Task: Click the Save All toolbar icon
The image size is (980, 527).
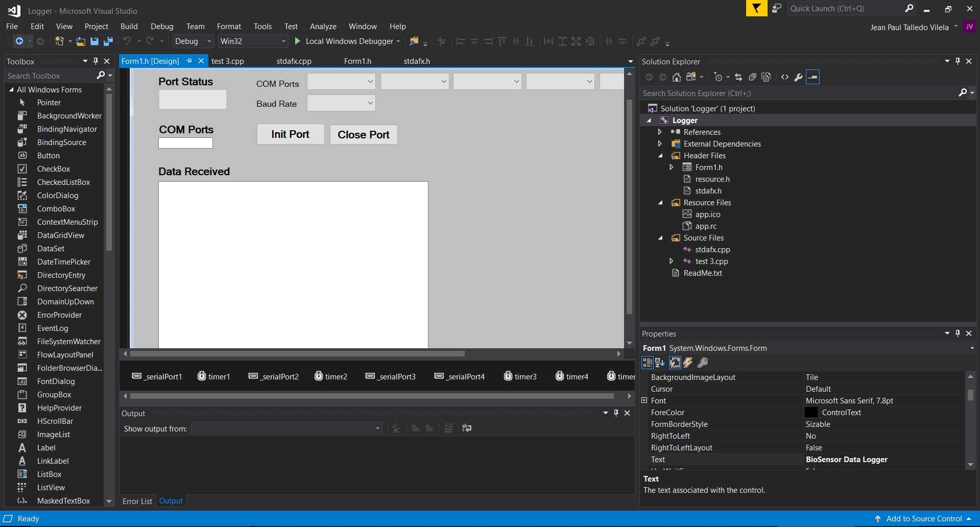Action: click(108, 41)
